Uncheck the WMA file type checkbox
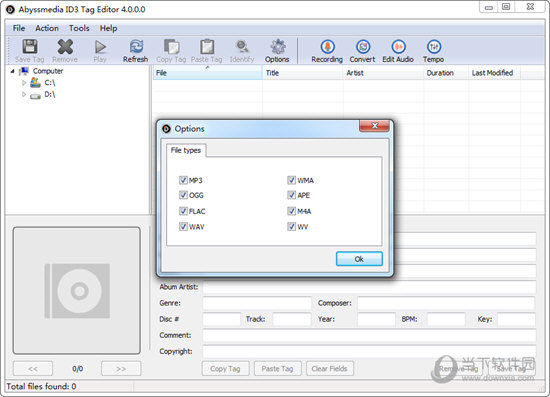This screenshot has width=550, height=397. coord(291,180)
